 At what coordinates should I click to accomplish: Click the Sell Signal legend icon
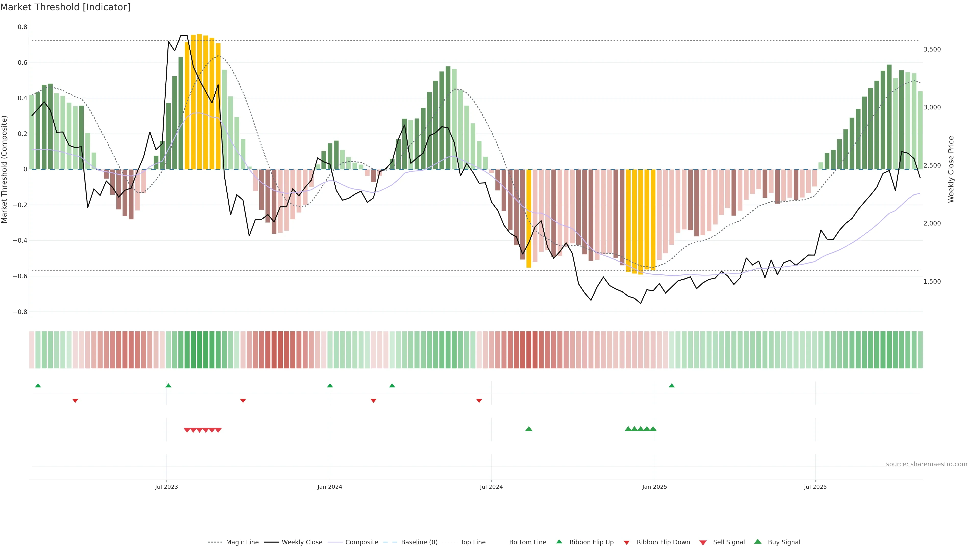(703, 542)
